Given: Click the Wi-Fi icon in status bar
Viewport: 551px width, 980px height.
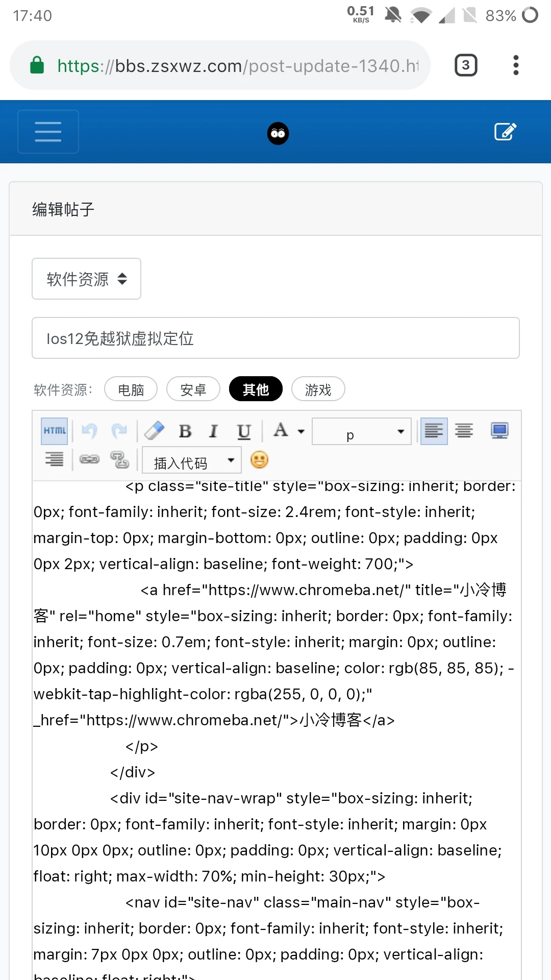Looking at the screenshot, I should click(x=421, y=15).
